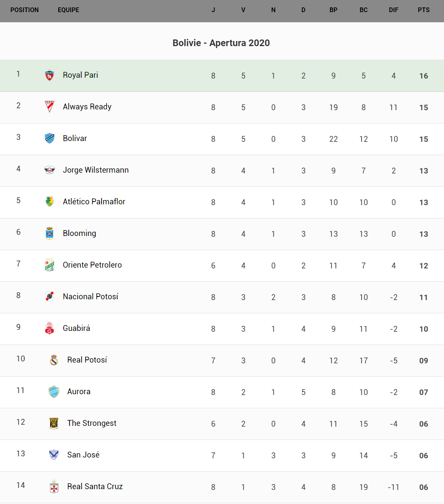This screenshot has height=504, width=444.
Task: Click the Bolivie - Apertura 2020 title
Action: coord(221,43)
